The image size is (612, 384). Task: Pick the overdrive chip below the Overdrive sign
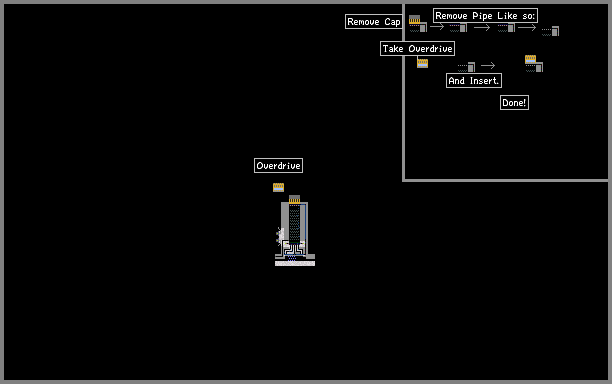click(x=278, y=187)
